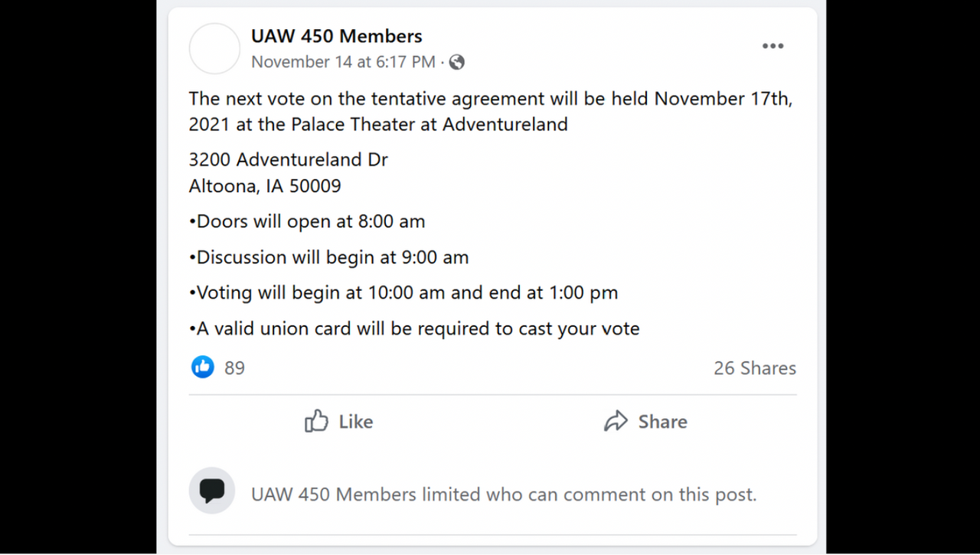Open the three-dot post options menu
This screenshot has height=555, width=980.
[x=773, y=47]
